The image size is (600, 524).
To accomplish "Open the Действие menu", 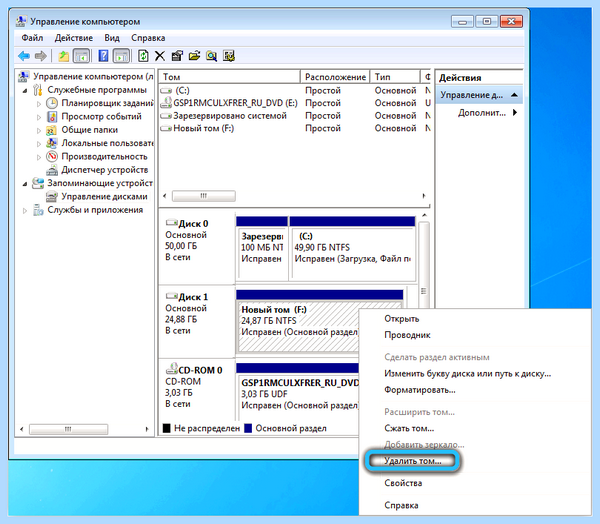I will pos(73,38).
